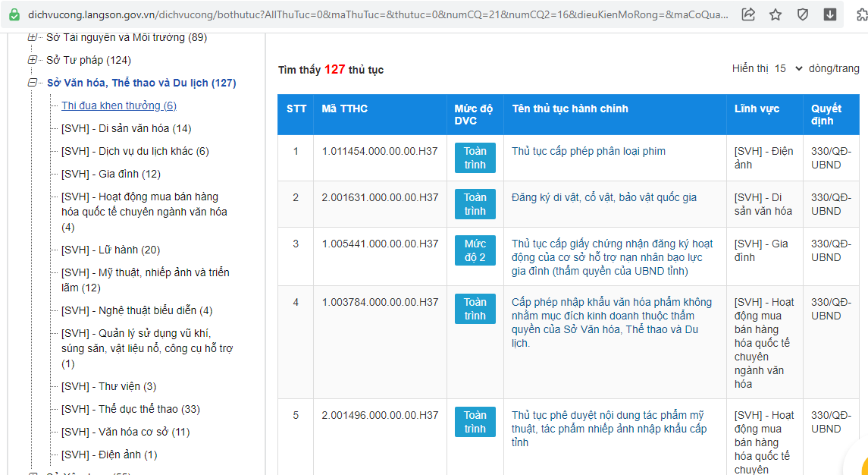Open the Brave shield icon
This screenshot has width=868, height=475.
(x=803, y=14)
